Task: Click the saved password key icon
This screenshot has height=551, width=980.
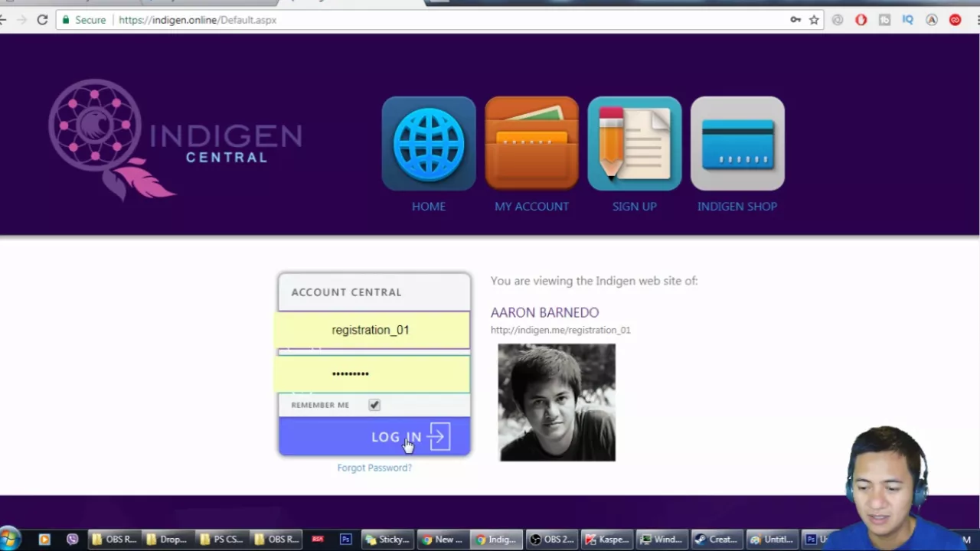Action: point(795,20)
